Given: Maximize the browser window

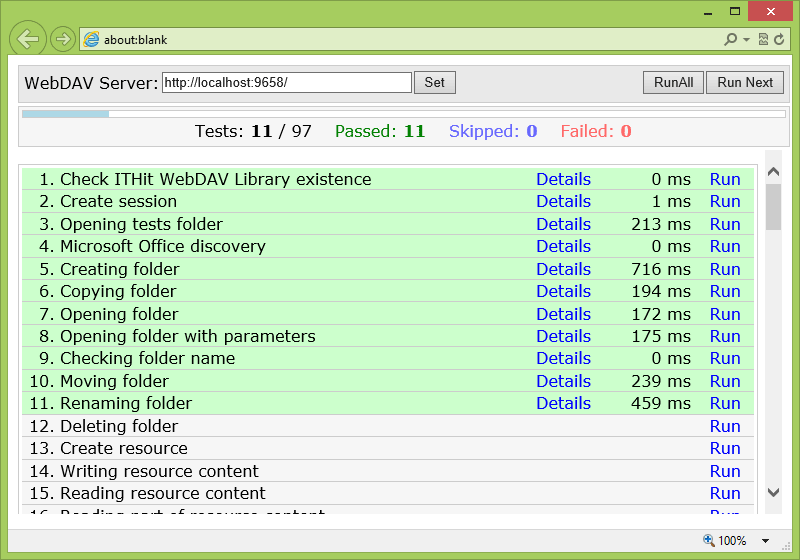Looking at the screenshot, I should [x=735, y=11].
